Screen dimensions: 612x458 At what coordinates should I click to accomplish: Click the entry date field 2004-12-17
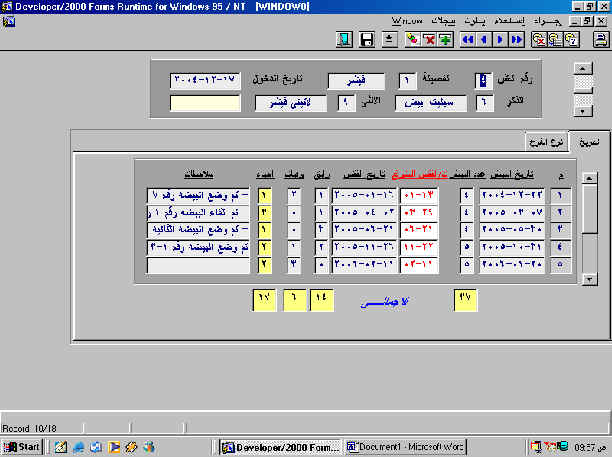205,80
